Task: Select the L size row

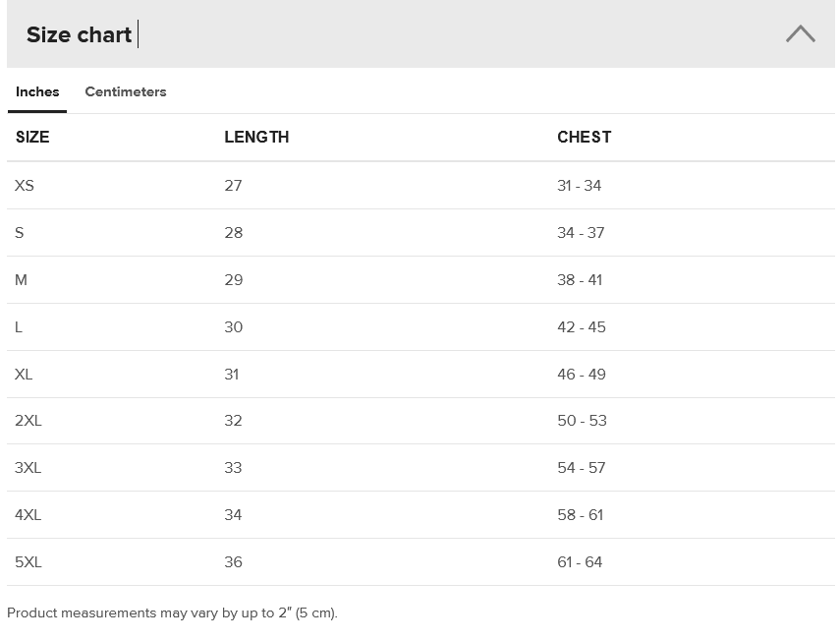Action: (x=19, y=326)
